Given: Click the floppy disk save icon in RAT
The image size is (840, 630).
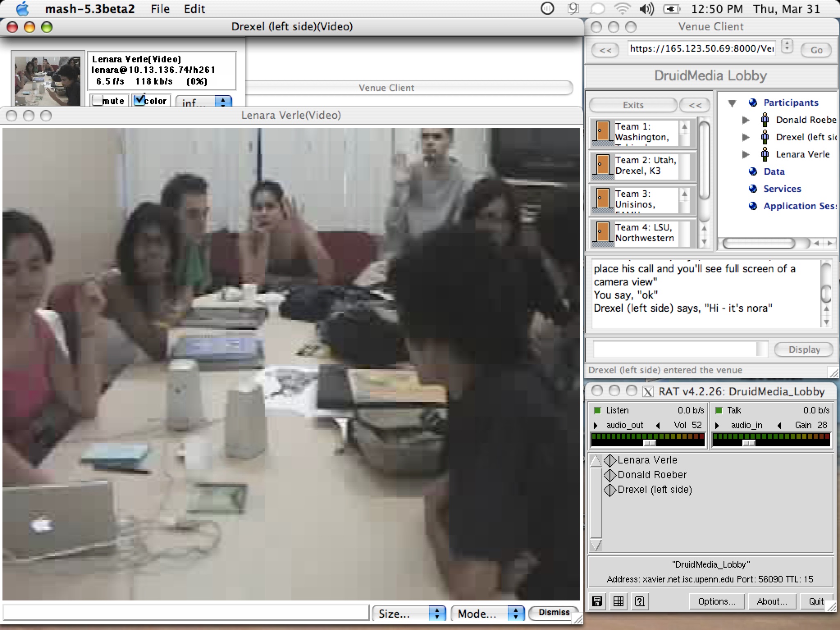Looking at the screenshot, I should click(597, 601).
